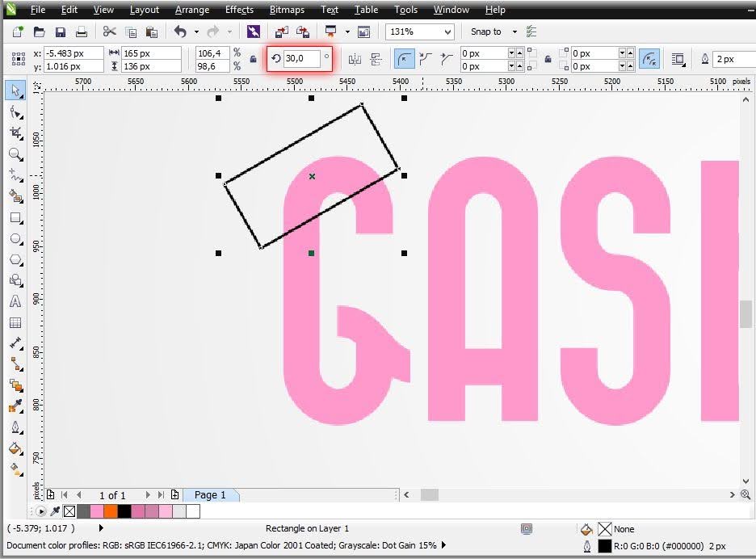Click the Open folder icon
The height and width of the screenshot is (559, 756).
coord(39,32)
